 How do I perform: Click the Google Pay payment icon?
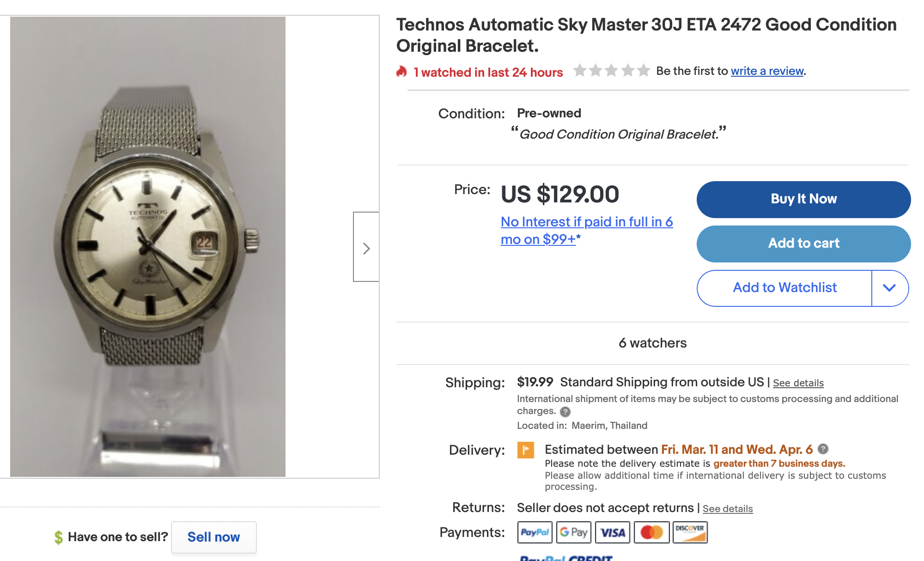573,532
